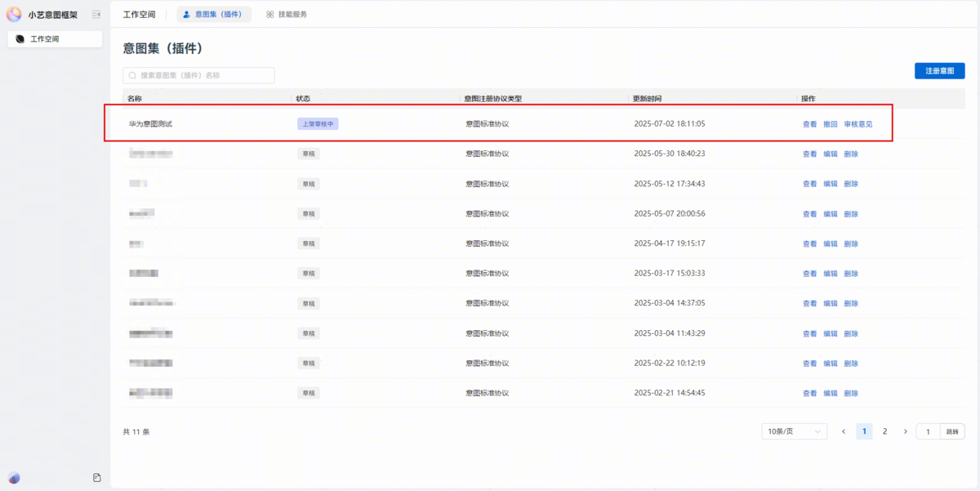
Task: Click the 小艺意图框架 logo icon
Action: (x=14, y=14)
